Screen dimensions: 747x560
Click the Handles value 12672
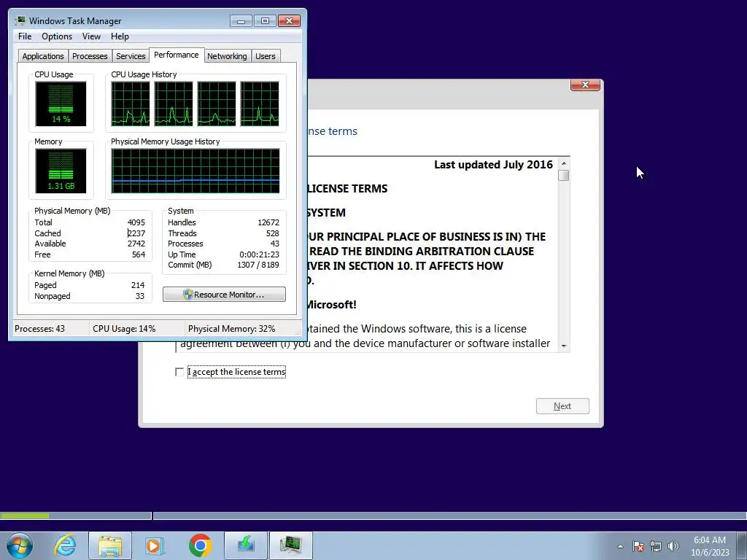point(268,222)
